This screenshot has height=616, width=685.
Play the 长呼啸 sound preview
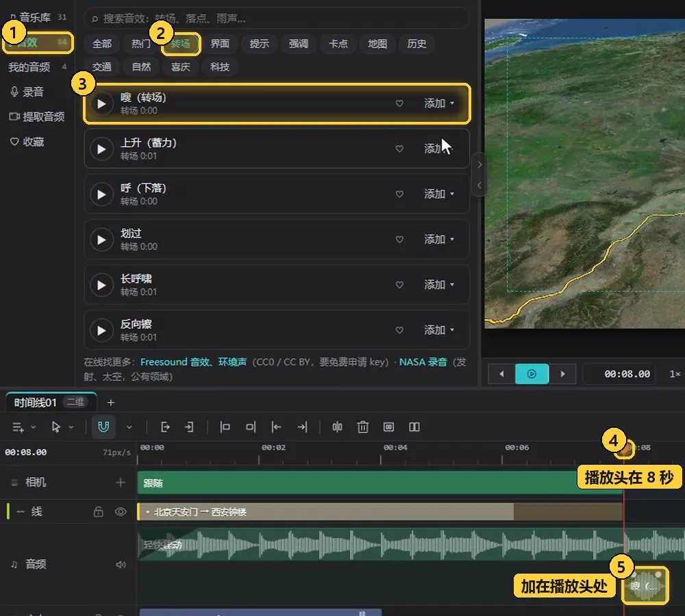pos(101,285)
